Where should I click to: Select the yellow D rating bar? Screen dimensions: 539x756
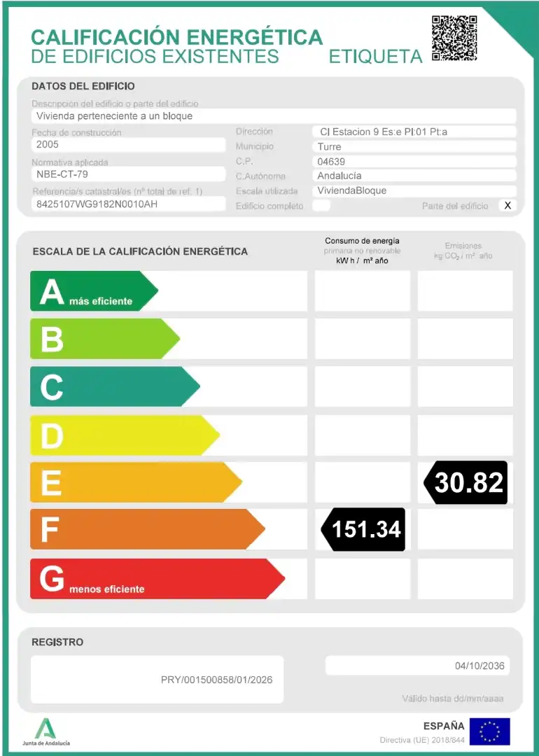point(125,435)
